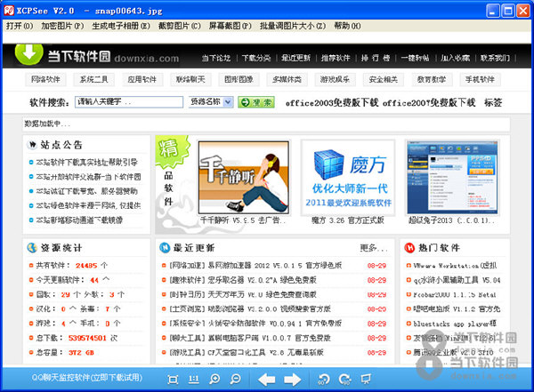Select the 安全相关 category tab
The width and height of the screenshot is (534, 392).
(384, 80)
